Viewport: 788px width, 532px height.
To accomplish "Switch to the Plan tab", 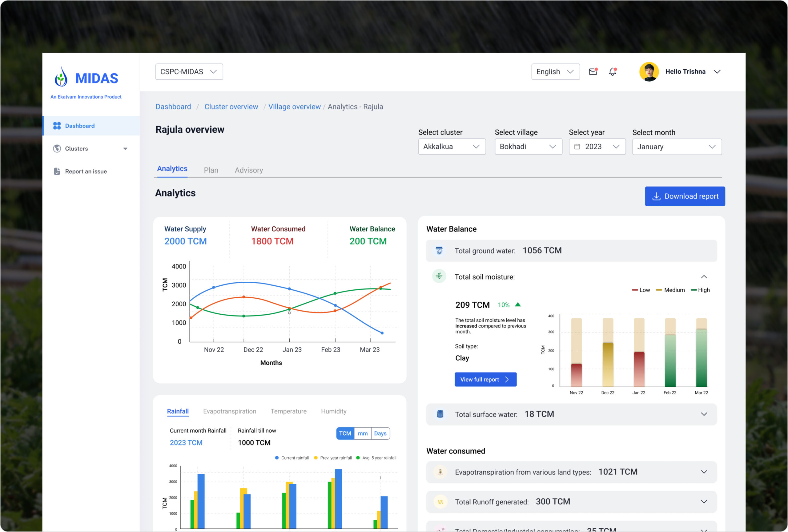I will tap(211, 170).
